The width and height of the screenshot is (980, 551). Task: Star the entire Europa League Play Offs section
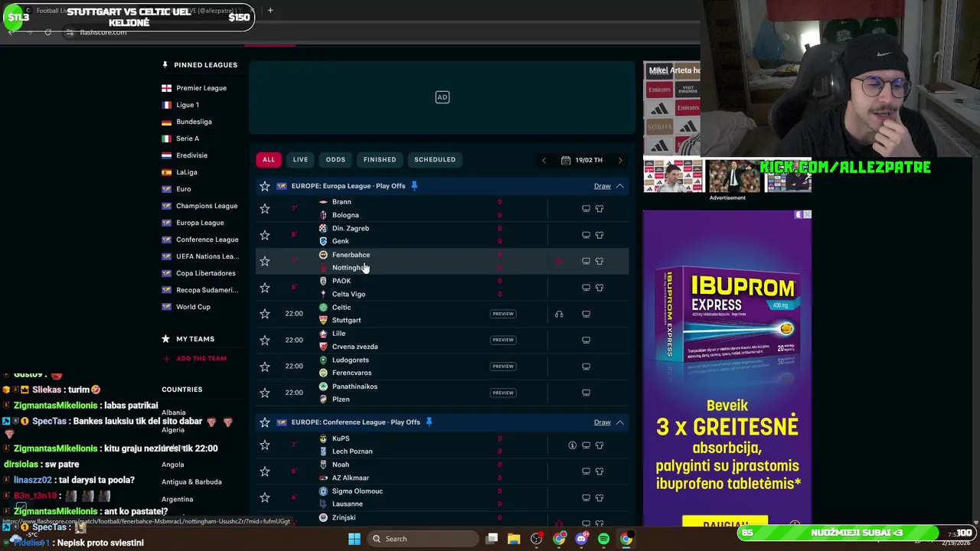[264, 186]
